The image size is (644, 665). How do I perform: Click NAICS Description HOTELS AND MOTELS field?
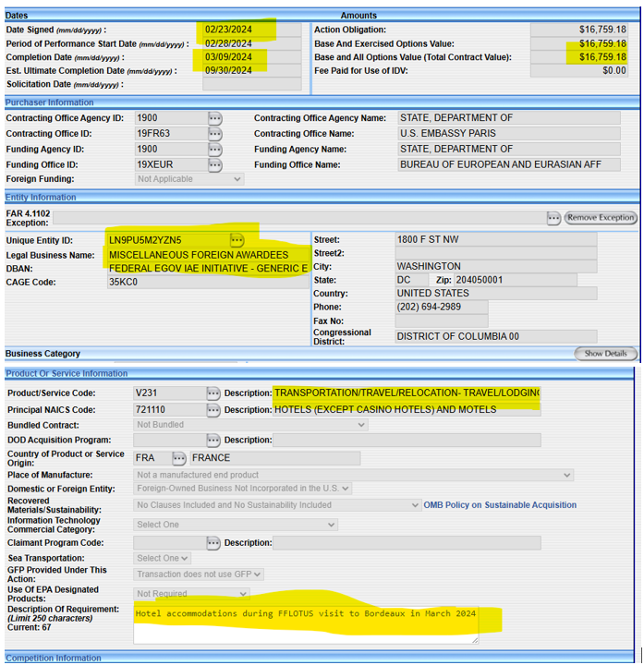click(407, 410)
